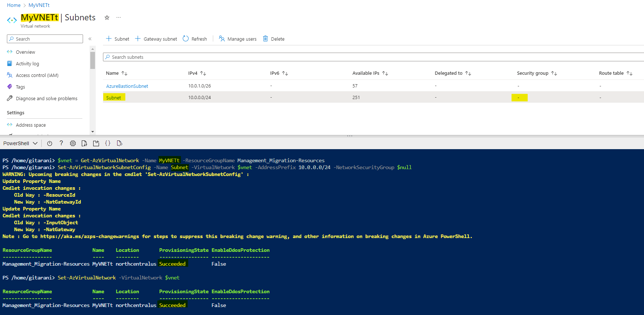Open Manage users
The image size is (644, 315).
pyautogui.click(x=238, y=39)
